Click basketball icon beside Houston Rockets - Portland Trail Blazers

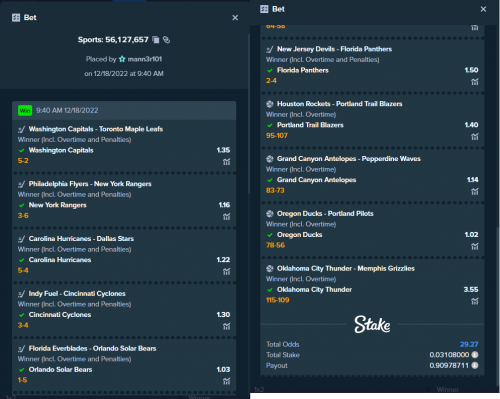pos(270,104)
